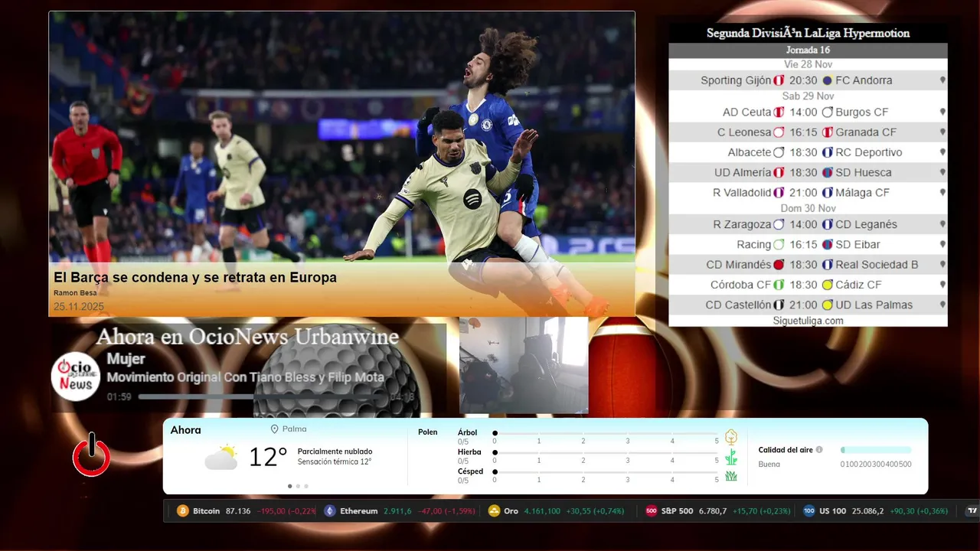Click the Cádiz CF yellow crest
Screen dimensions: 980x551
(x=827, y=285)
